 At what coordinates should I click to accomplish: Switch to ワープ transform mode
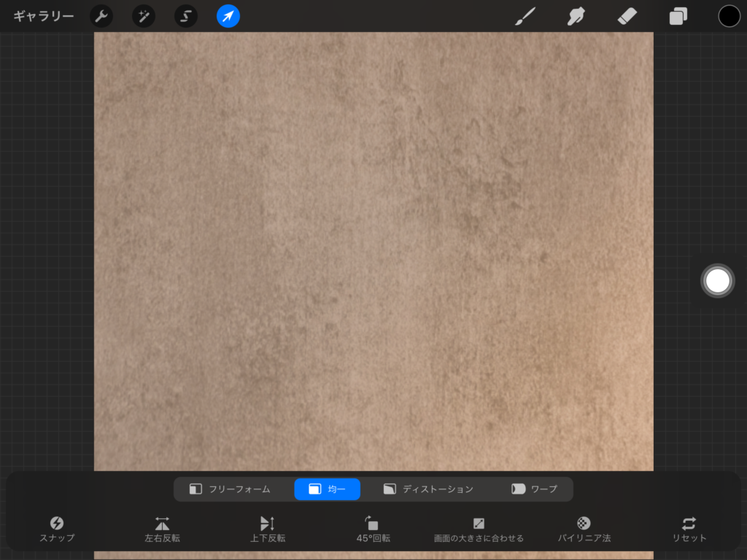coord(535,489)
